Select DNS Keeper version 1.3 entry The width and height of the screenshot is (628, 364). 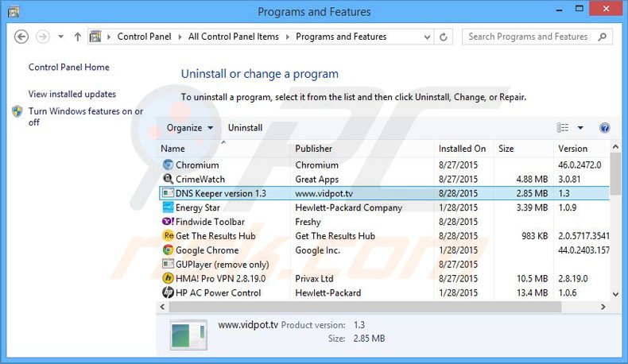[x=221, y=193]
